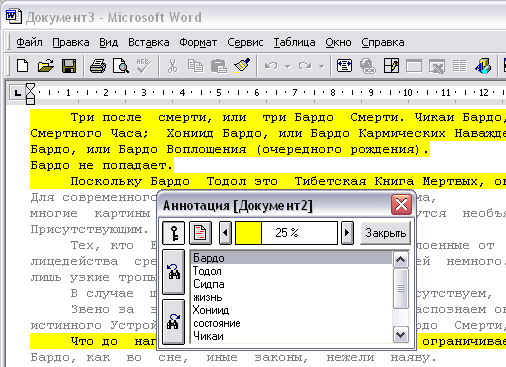Select the word Бардо in the list
506x367 pixels.
click(292, 258)
